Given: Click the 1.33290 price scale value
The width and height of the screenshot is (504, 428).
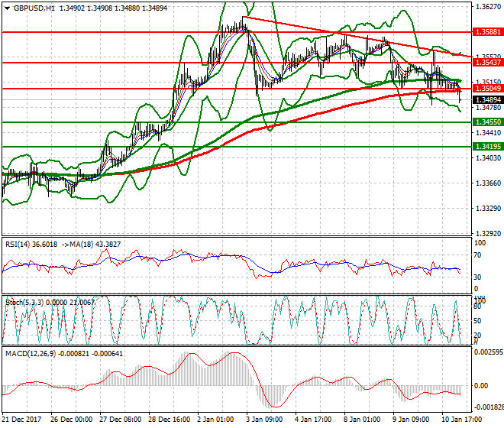Looking at the screenshot, I should click(x=488, y=208).
